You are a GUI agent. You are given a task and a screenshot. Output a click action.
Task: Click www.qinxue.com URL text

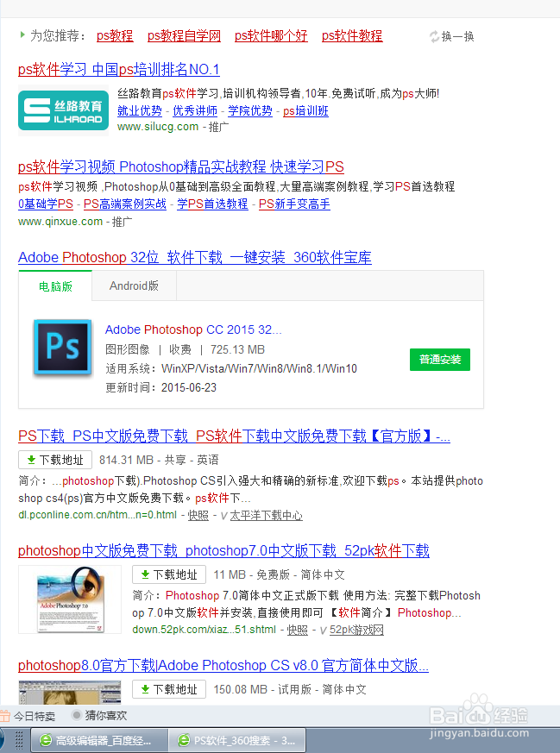click(60, 222)
